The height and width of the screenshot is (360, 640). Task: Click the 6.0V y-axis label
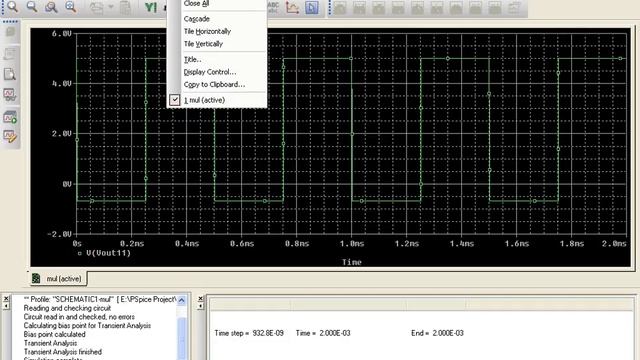pyautogui.click(x=62, y=33)
